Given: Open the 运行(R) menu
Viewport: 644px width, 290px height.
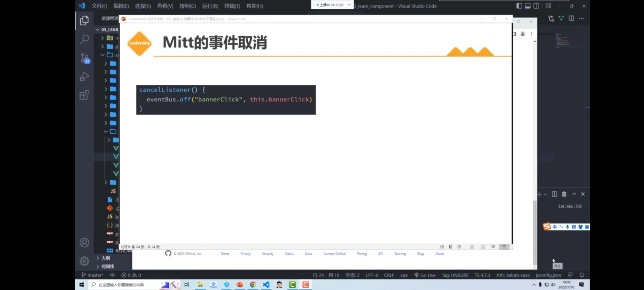Looking at the screenshot, I should pyautogui.click(x=210, y=6).
